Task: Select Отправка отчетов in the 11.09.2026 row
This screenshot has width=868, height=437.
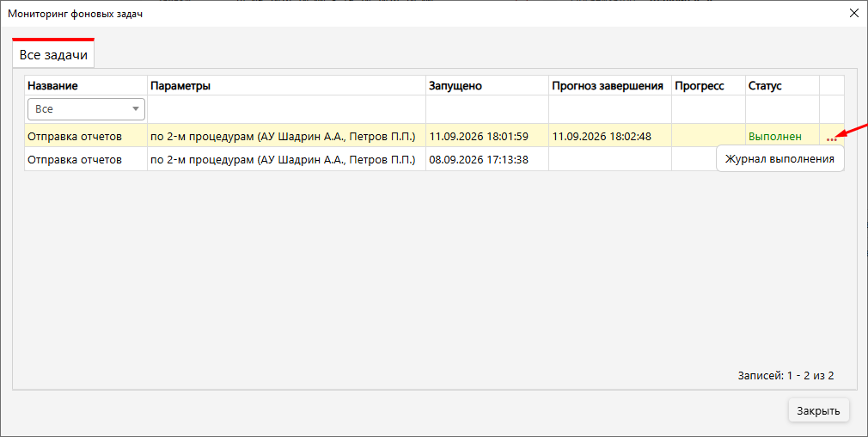Action: [x=75, y=136]
